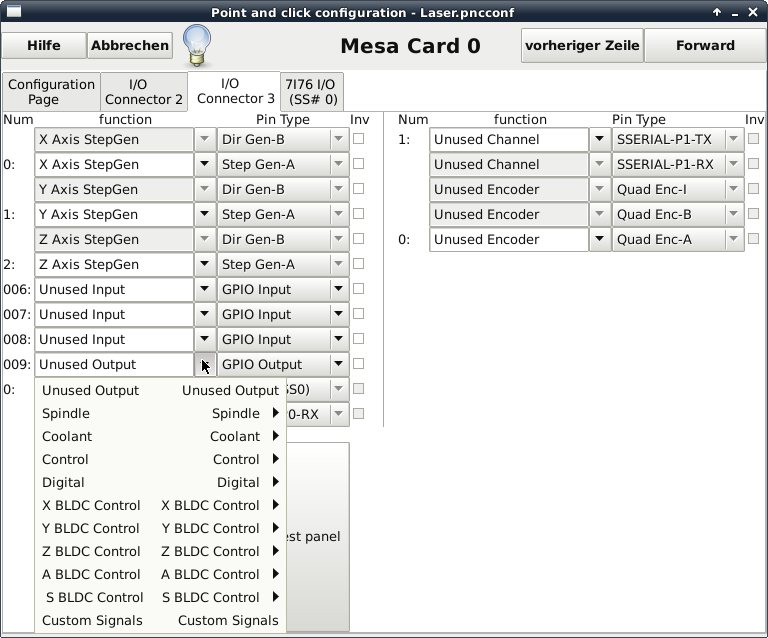768x638 pixels.
Task: Click the roll-up arrow in the title bar
Action: point(717,12)
